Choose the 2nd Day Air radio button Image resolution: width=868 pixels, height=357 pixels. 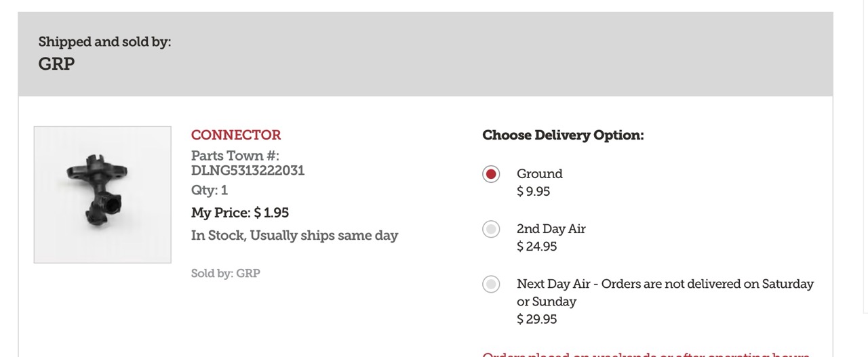tap(491, 229)
